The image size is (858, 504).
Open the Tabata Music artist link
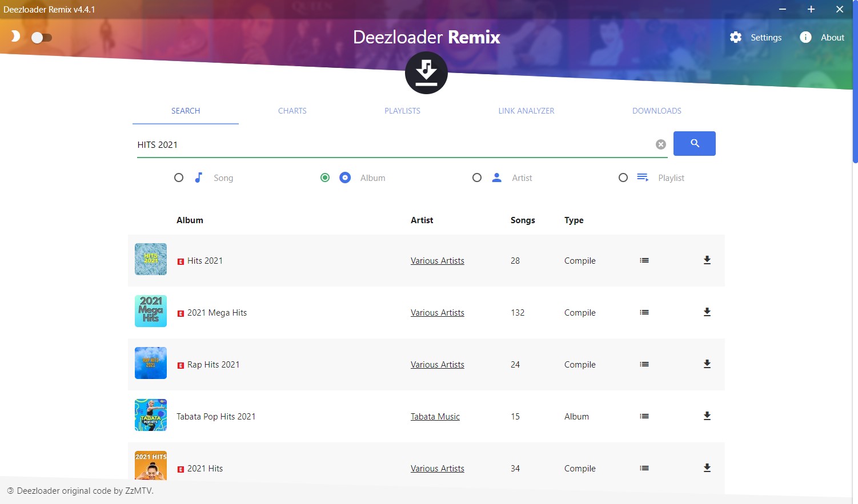pos(435,417)
